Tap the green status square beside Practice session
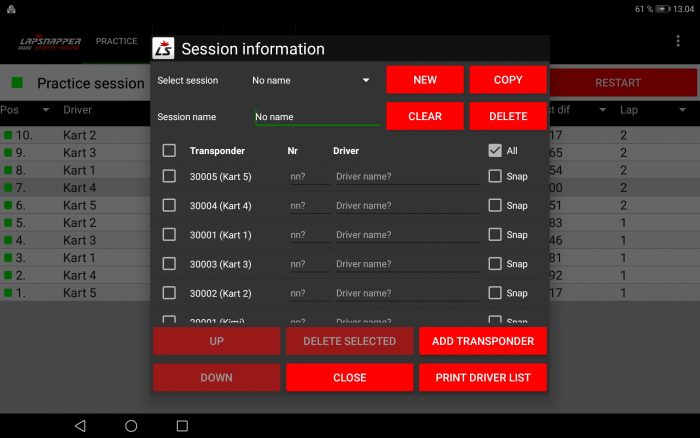The width and height of the screenshot is (700, 438). coord(17,83)
